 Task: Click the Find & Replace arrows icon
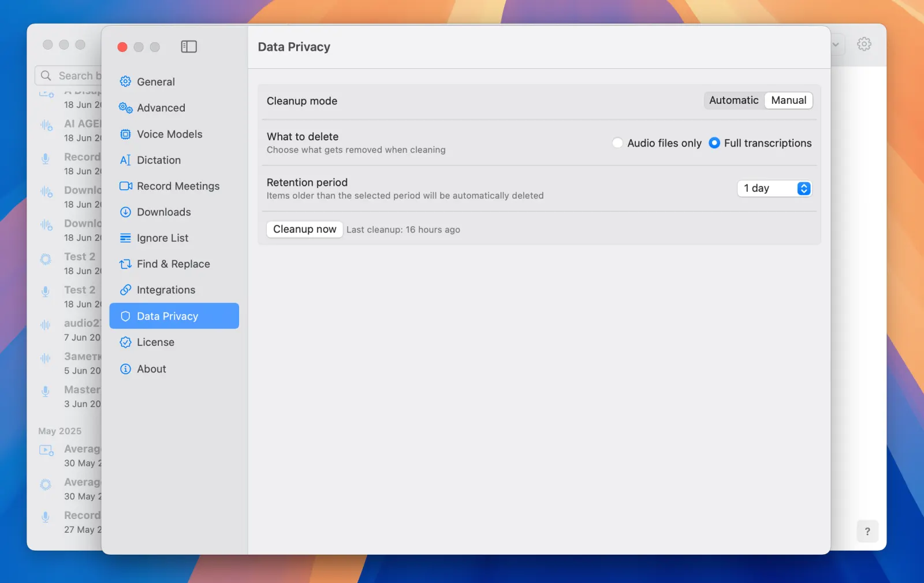pos(125,264)
